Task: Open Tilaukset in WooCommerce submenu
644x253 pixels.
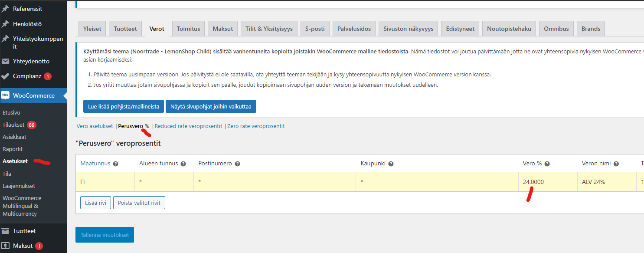Action: click(13, 125)
